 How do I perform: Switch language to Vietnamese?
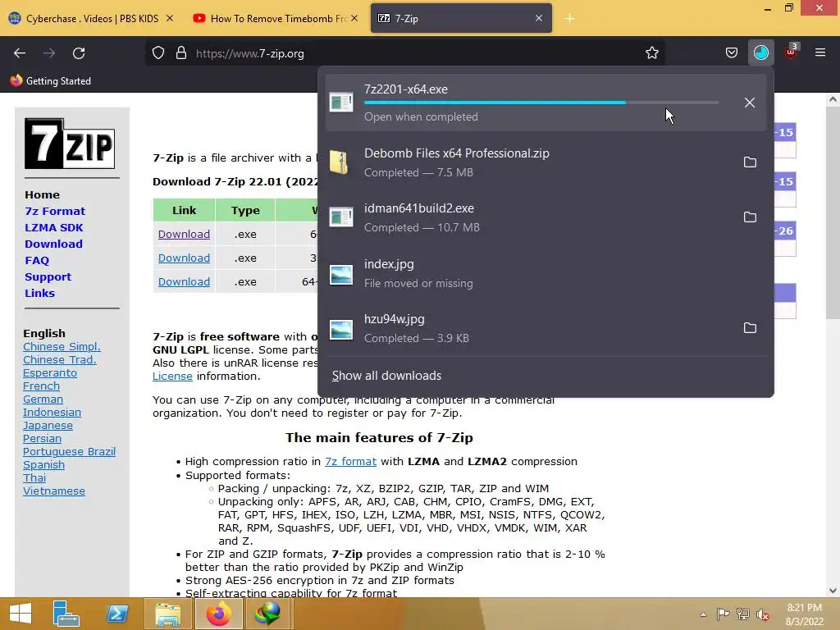[x=54, y=491]
